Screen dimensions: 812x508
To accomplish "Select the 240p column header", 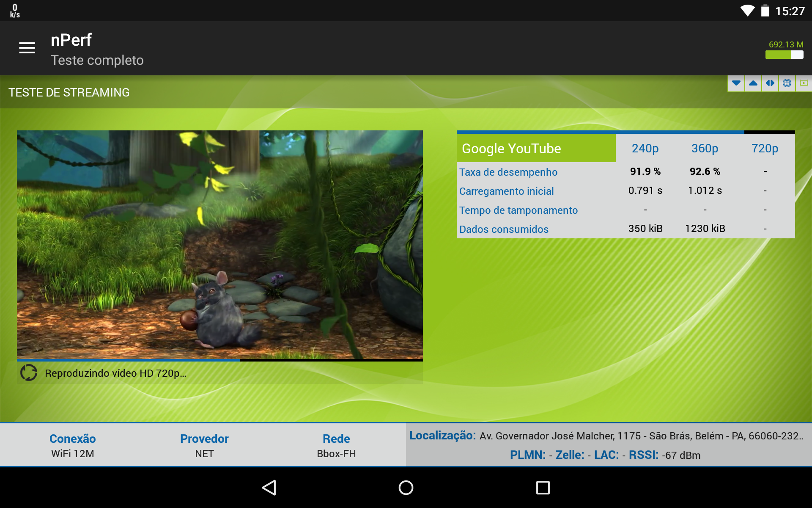I will click(645, 149).
